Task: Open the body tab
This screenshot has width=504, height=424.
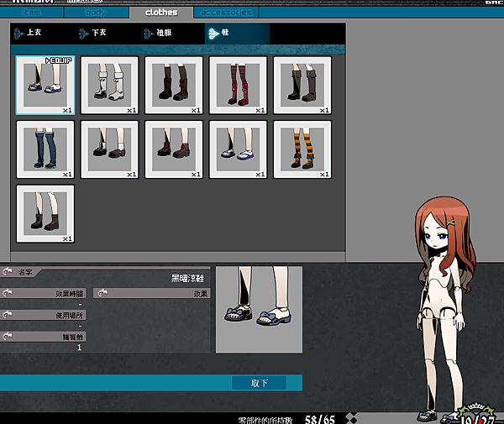Action: pos(97,13)
